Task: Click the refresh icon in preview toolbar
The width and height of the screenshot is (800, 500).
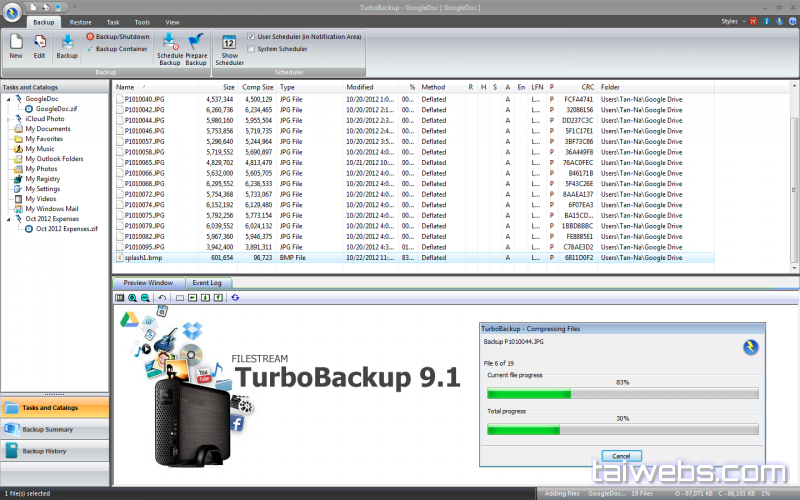Action: [235, 297]
